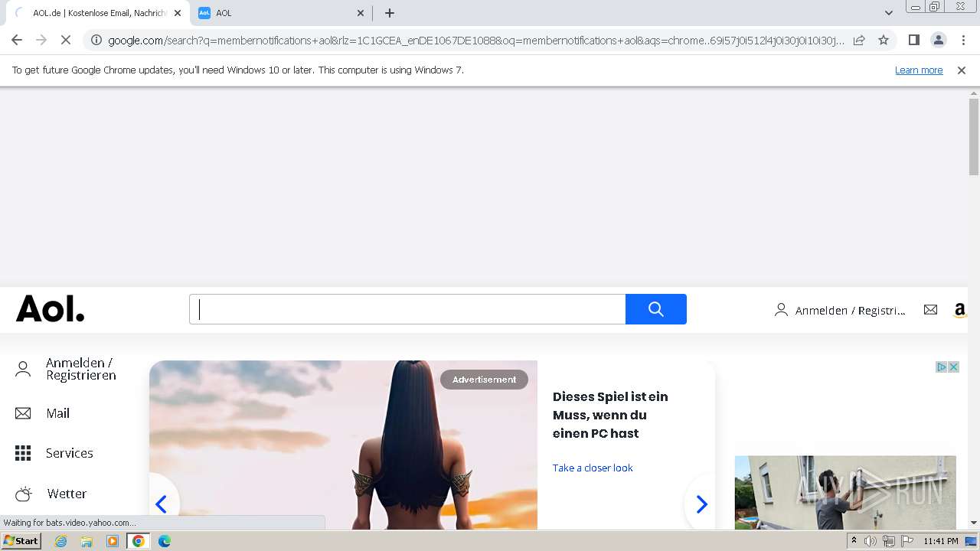
Task: Open the Amazon icon in header
Action: point(959,310)
